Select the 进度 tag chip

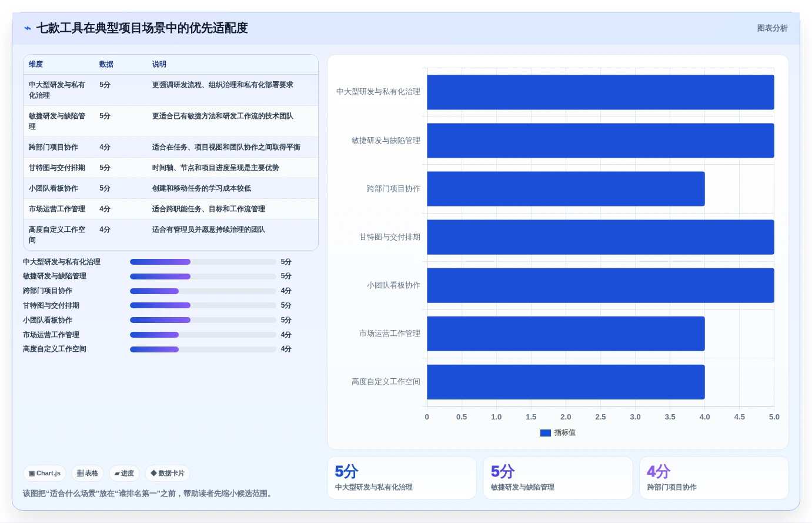point(124,473)
